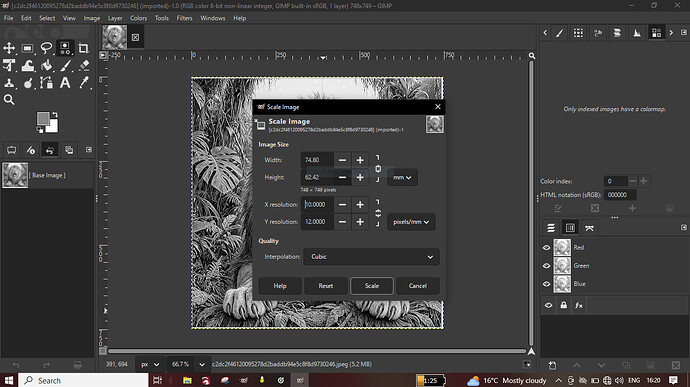Select the Base Image entry in undo history
This screenshot has height=387, width=690.
coord(47,175)
